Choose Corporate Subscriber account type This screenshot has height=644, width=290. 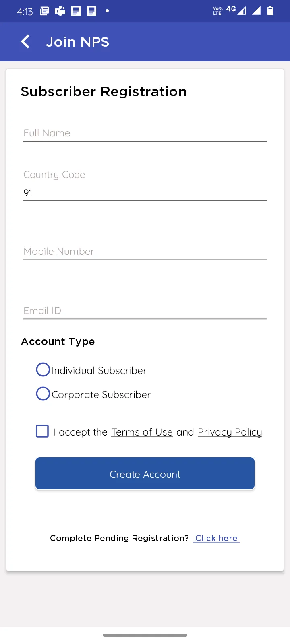pyautogui.click(x=43, y=394)
